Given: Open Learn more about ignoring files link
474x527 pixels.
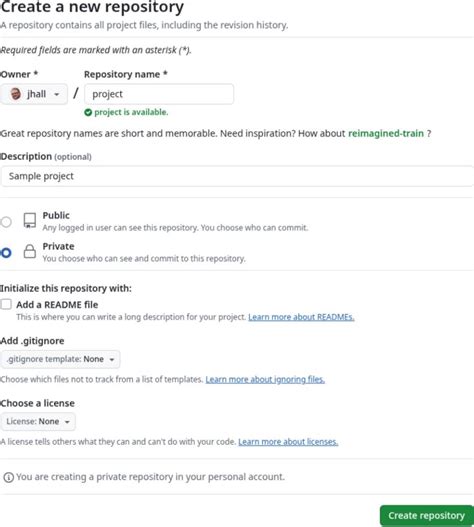Looking at the screenshot, I should (265, 379).
